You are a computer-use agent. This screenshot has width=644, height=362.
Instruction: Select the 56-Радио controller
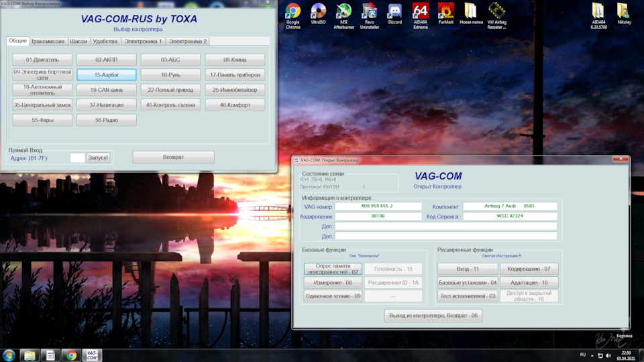pos(107,120)
